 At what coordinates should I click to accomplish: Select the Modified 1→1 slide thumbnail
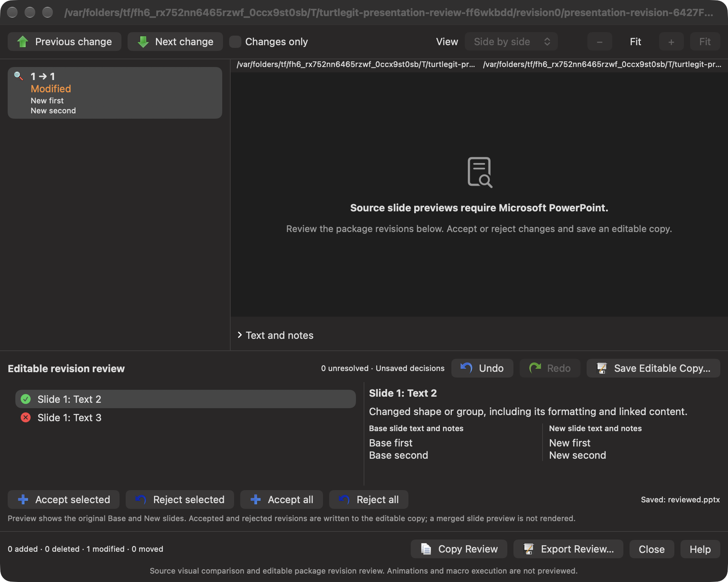(115, 93)
